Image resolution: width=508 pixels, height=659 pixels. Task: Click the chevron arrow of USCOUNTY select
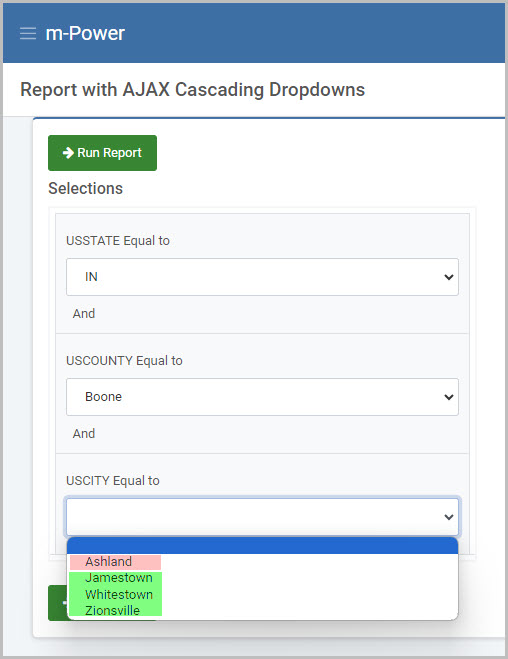click(x=448, y=397)
